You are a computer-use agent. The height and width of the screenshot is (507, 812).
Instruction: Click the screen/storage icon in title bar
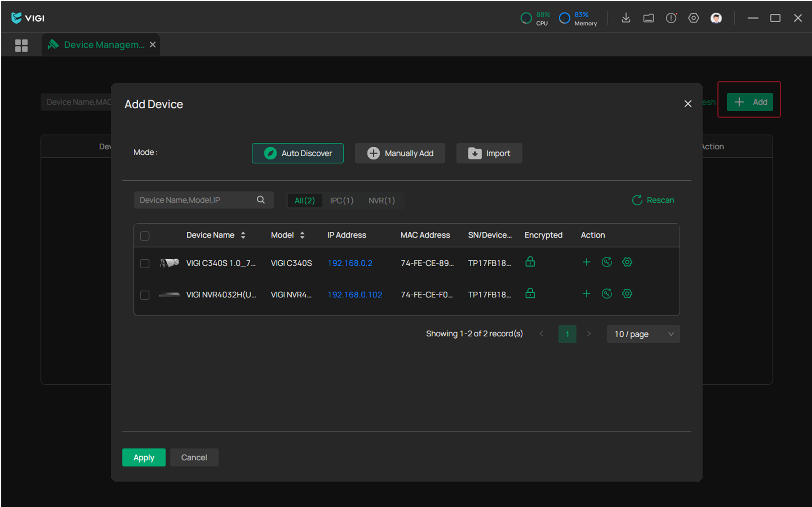(648, 18)
